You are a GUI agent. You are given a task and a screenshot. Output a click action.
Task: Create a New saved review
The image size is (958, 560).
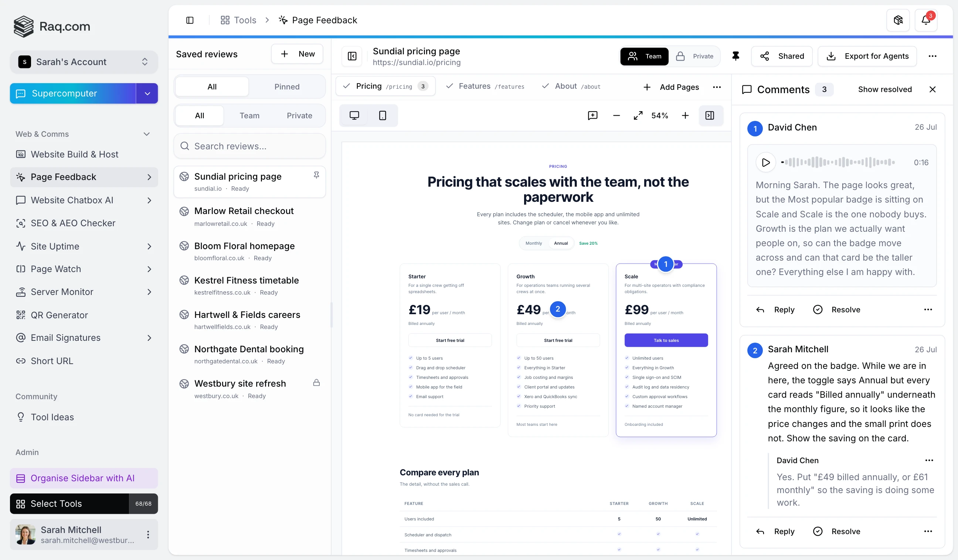coord(297,54)
